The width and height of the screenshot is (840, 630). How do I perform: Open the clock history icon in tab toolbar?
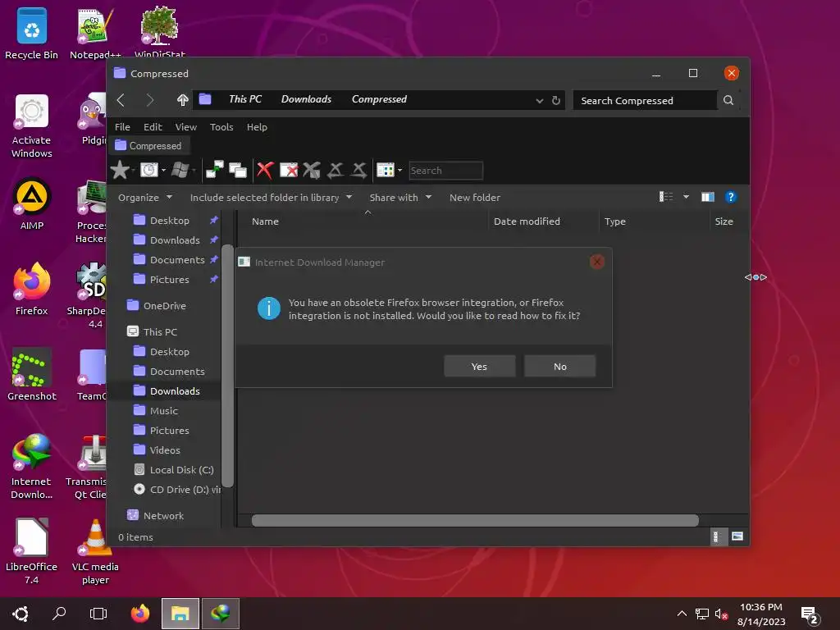pyautogui.click(x=149, y=171)
